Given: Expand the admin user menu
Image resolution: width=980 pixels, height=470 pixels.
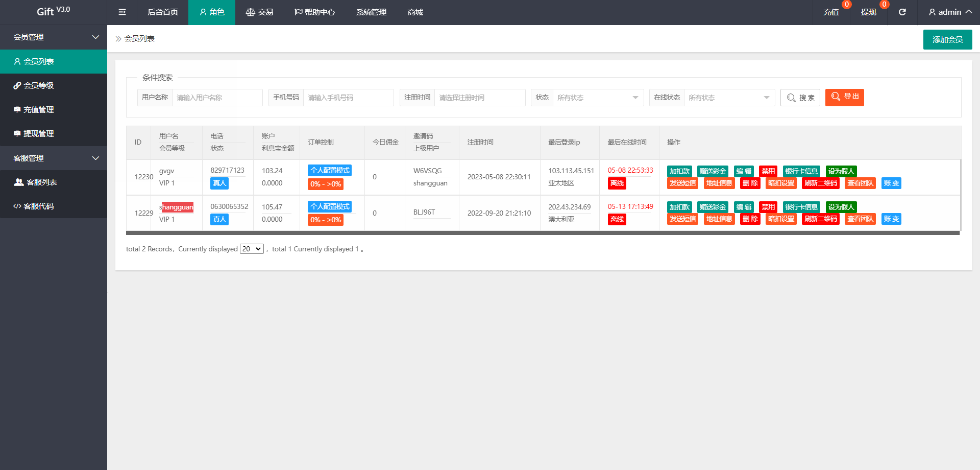Looking at the screenshot, I should coord(949,12).
